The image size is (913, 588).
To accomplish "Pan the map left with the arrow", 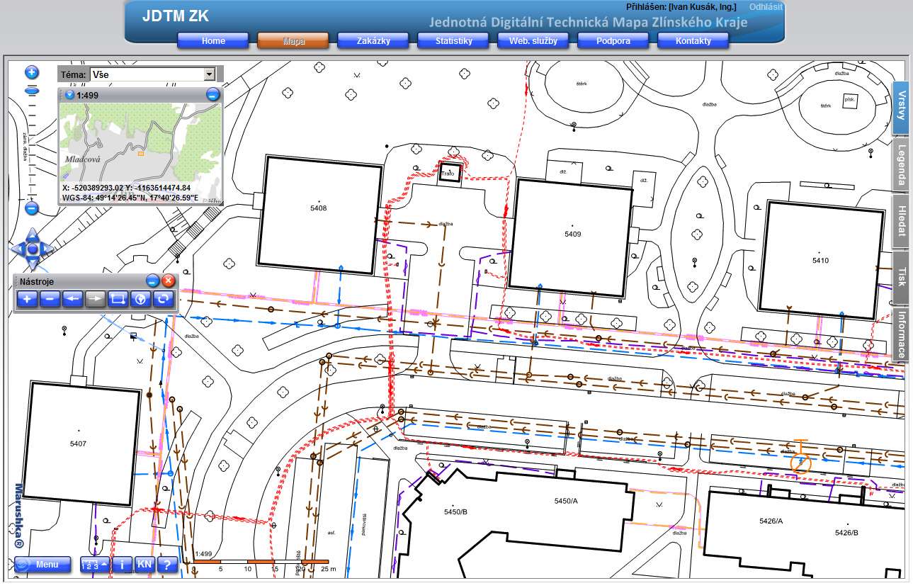I will [x=18, y=249].
